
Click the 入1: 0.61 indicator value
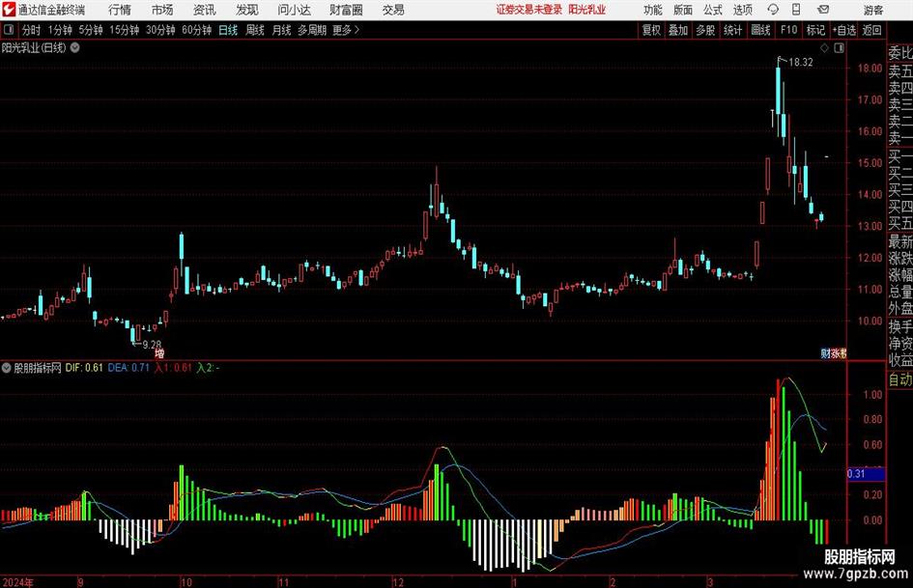[x=173, y=367]
